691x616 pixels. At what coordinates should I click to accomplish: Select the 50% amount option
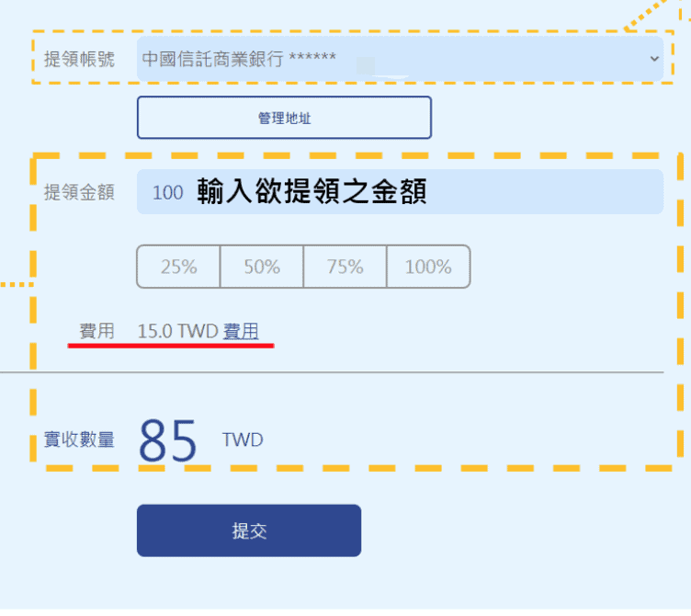pyautogui.click(x=262, y=267)
